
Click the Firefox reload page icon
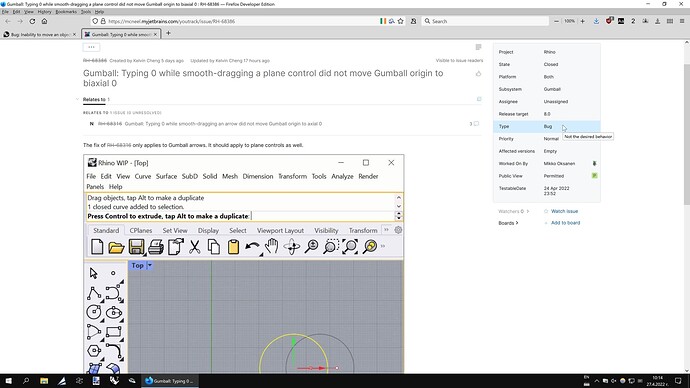(x=32, y=21)
